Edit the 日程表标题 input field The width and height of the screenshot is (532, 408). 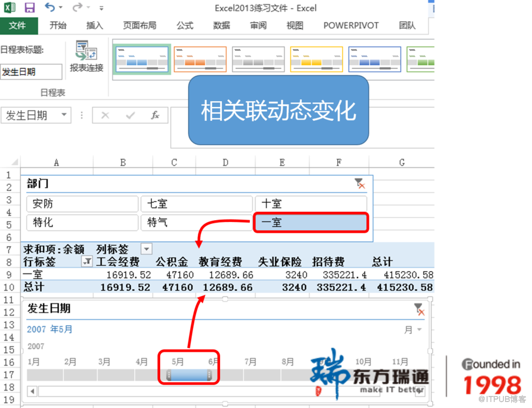coord(31,72)
